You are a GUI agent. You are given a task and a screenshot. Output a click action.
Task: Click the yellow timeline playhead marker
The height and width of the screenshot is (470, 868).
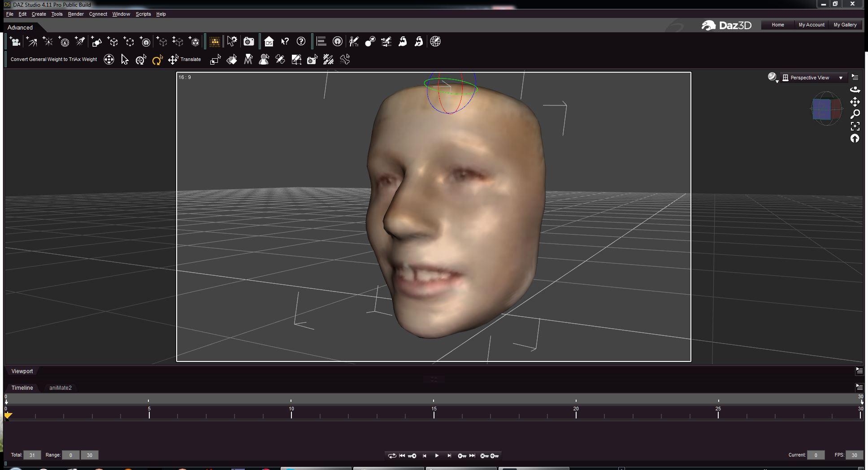click(8, 415)
